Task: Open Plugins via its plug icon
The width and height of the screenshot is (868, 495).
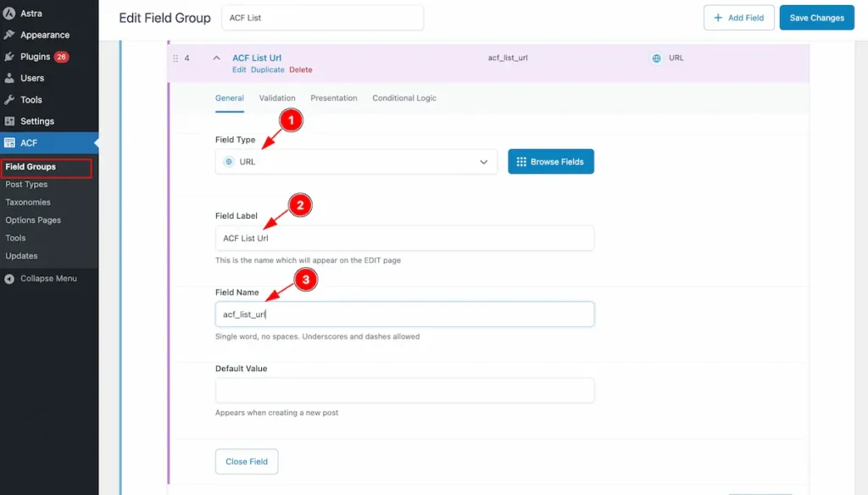Action: tap(8, 57)
